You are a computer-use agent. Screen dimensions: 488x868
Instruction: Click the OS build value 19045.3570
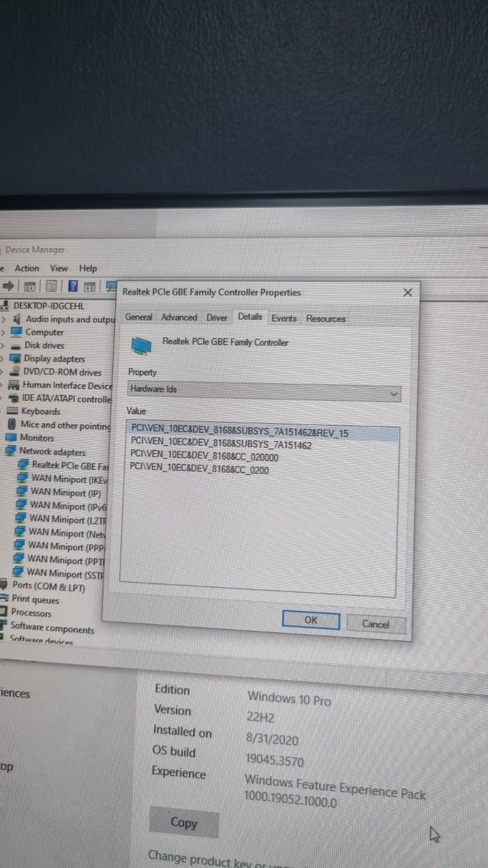click(x=274, y=760)
